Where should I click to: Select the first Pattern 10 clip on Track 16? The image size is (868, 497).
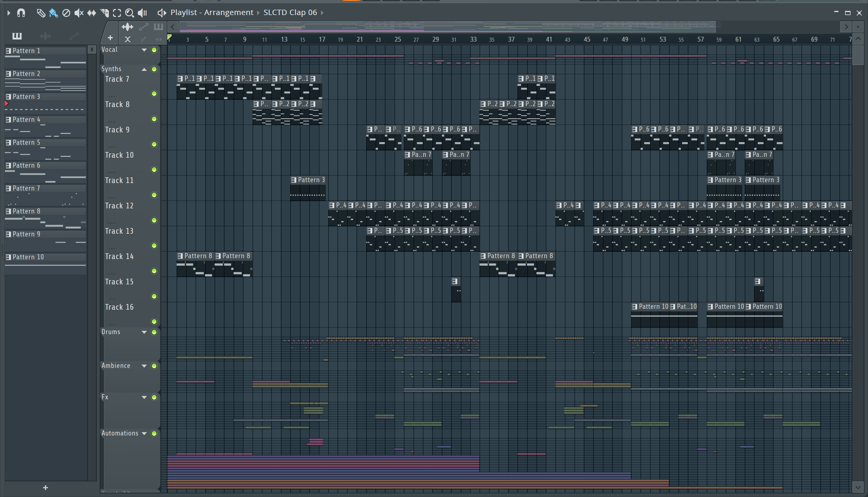[650, 315]
